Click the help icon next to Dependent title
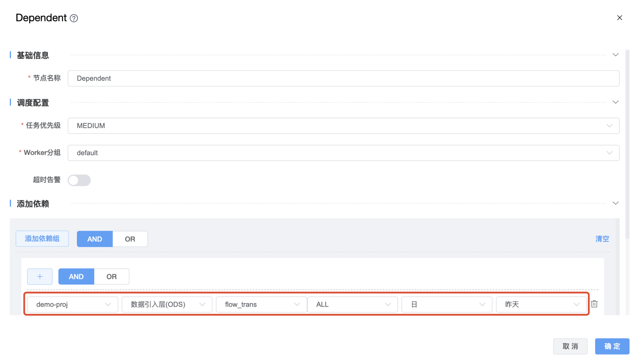Image resolution: width=639 pixels, height=364 pixels. pos(74,18)
